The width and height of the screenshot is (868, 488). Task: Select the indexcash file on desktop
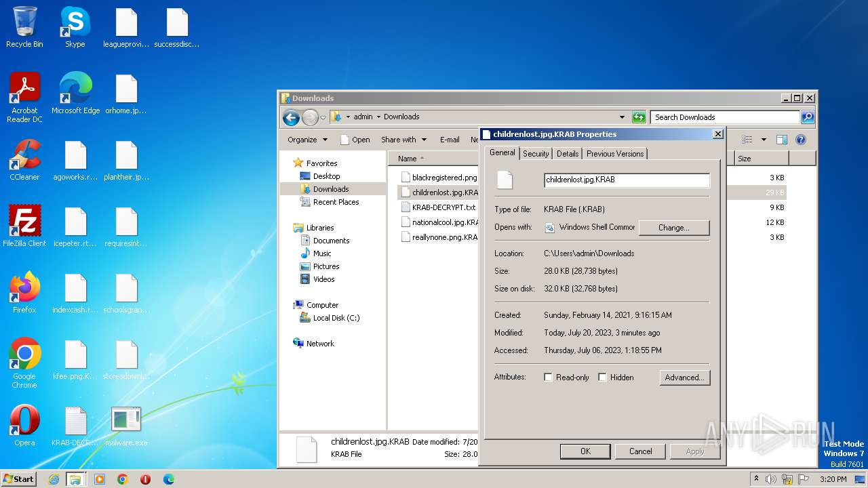click(75, 293)
